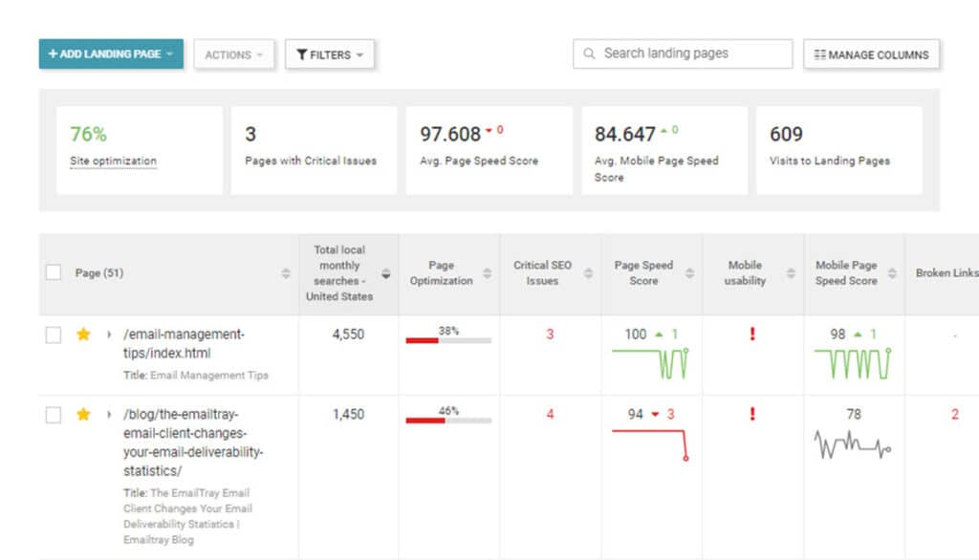This screenshot has height=560, width=979.
Task: Expand the email-management-tips row details
Action: pyautogui.click(x=109, y=334)
